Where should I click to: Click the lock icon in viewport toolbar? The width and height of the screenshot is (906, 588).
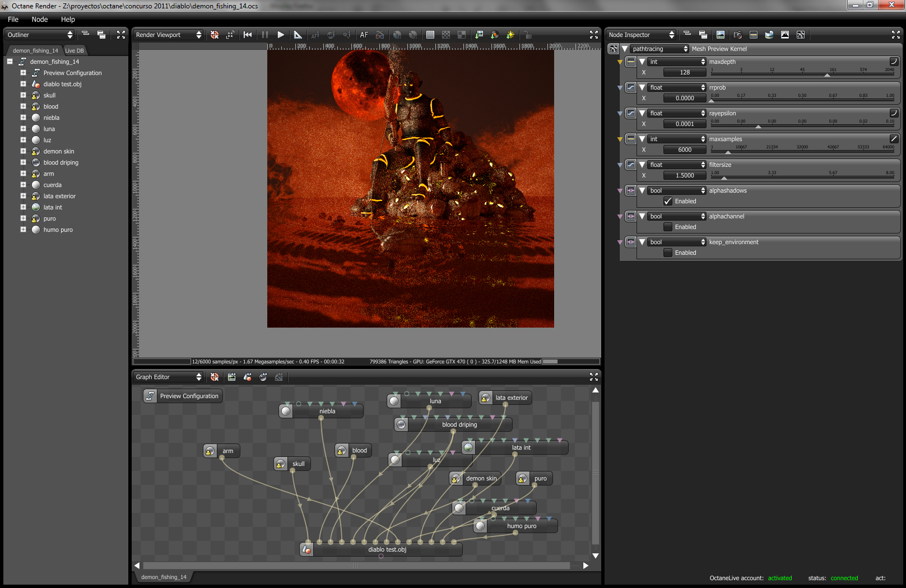click(x=527, y=35)
